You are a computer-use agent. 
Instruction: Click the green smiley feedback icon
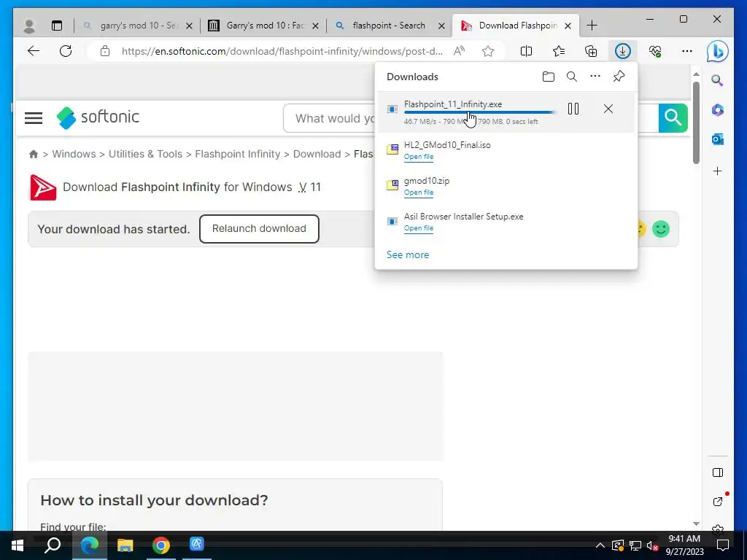point(661,229)
